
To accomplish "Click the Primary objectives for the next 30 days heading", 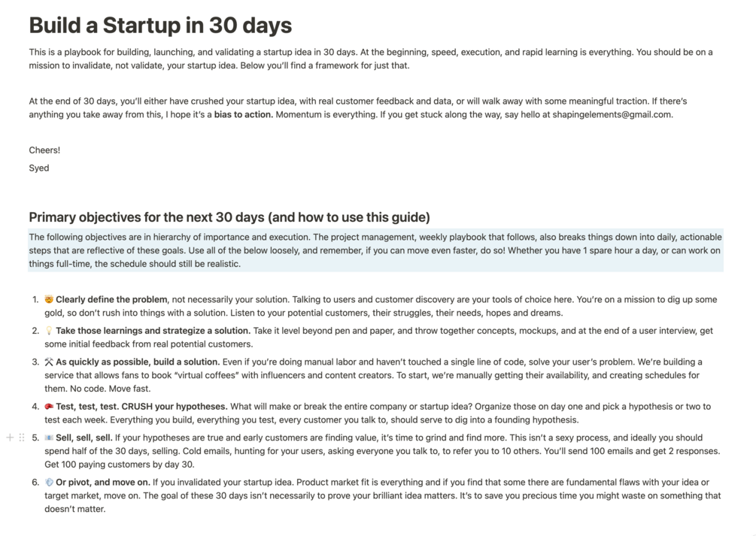I will (x=229, y=217).
